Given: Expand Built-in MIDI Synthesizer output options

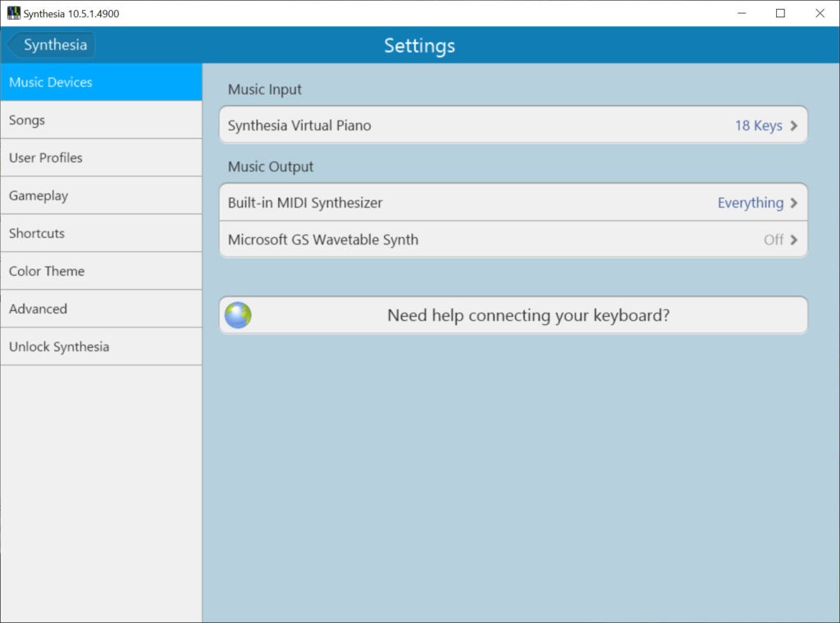Looking at the screenshot, I should pyautogui.click(x=514, y=203).
